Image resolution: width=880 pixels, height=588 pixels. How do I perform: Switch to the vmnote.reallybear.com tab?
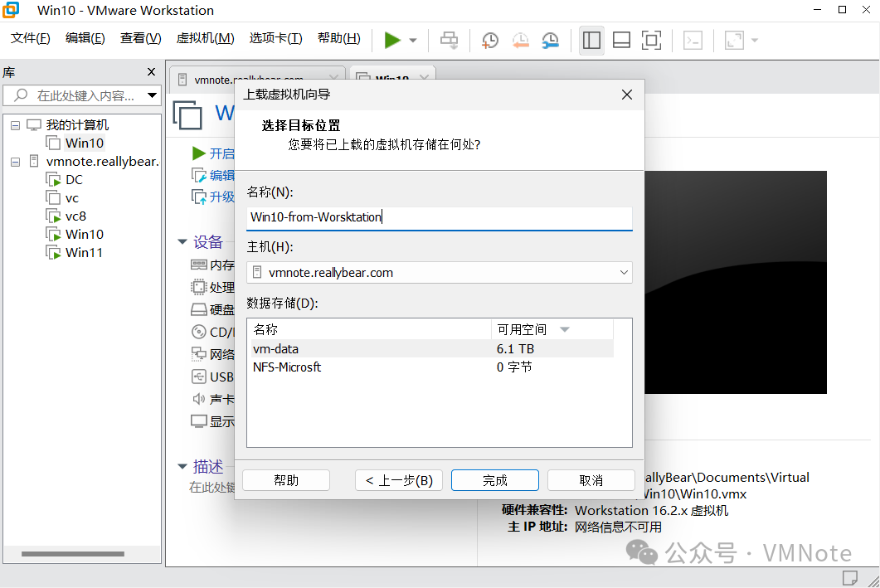(249, 80)
